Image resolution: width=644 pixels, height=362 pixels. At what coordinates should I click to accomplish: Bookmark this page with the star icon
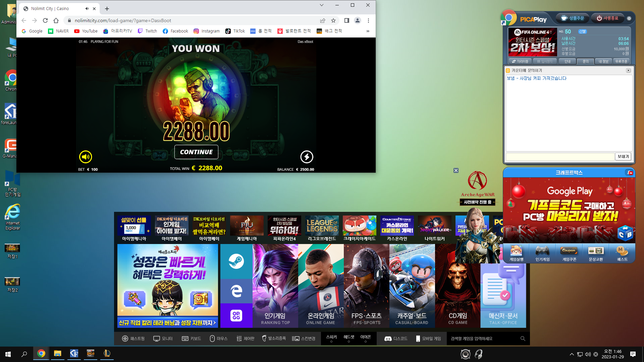pos(333,20)
